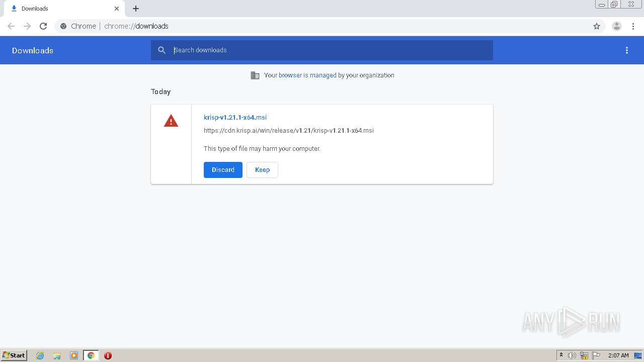Click the volume speaker tray icon
The width and height of the screenshot is (644, 362).
(x=572, y=355)
